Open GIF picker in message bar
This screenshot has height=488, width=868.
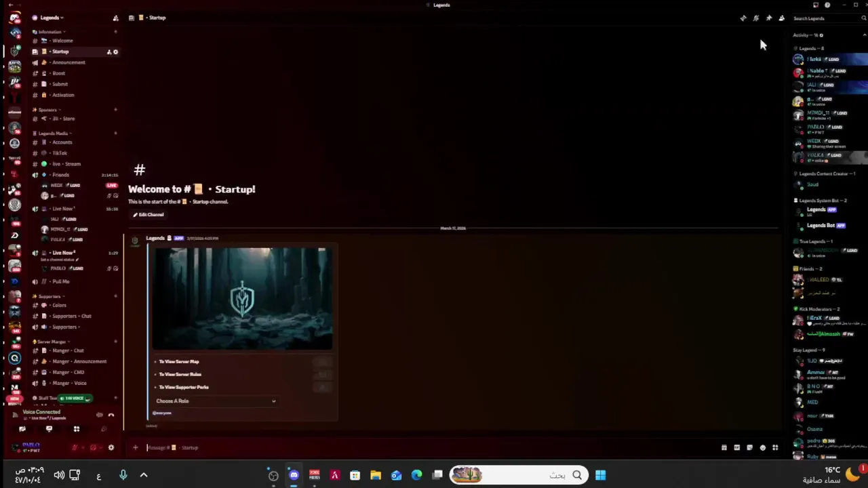(x=737, y=447)
